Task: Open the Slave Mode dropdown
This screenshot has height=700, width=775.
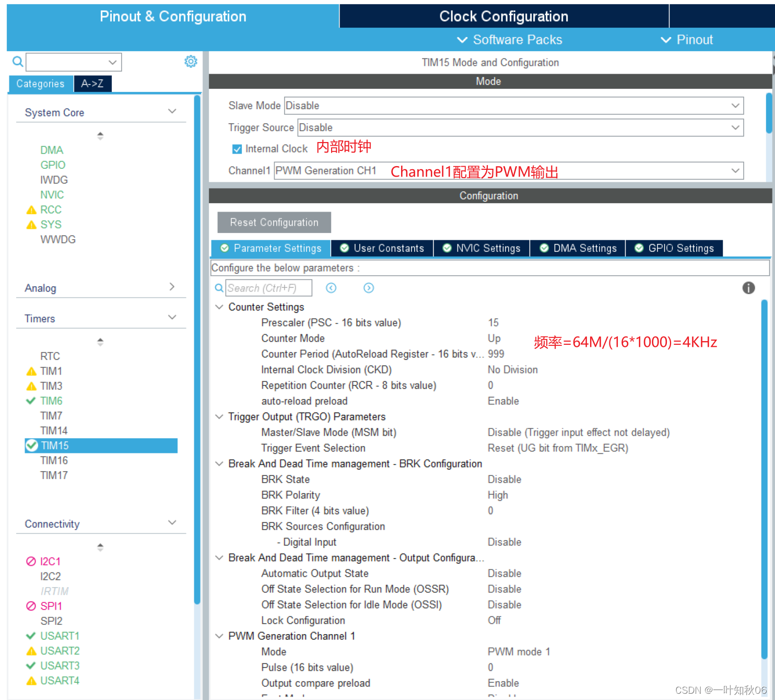Action: (736, 106)
